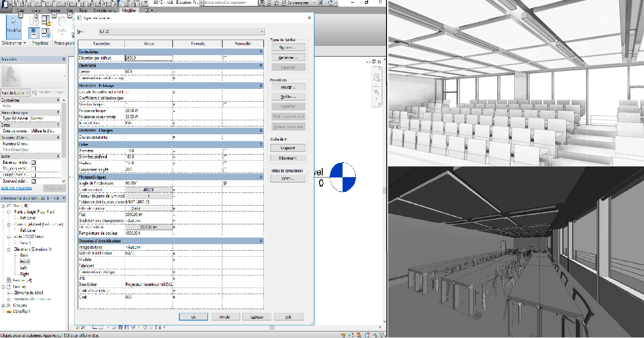This screenshot has width=644, height=338.
Task: Open the Annoter ribbon tab
Action: (54, 10)
